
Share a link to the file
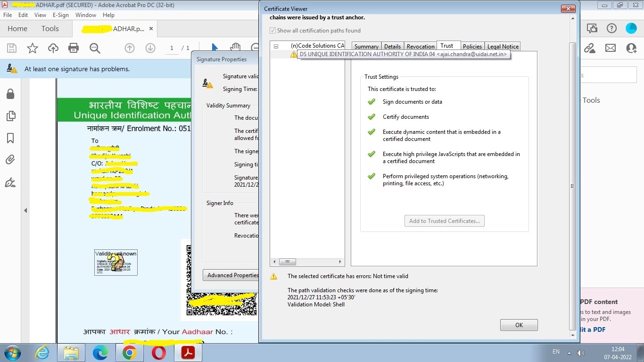tap(589, 48)
